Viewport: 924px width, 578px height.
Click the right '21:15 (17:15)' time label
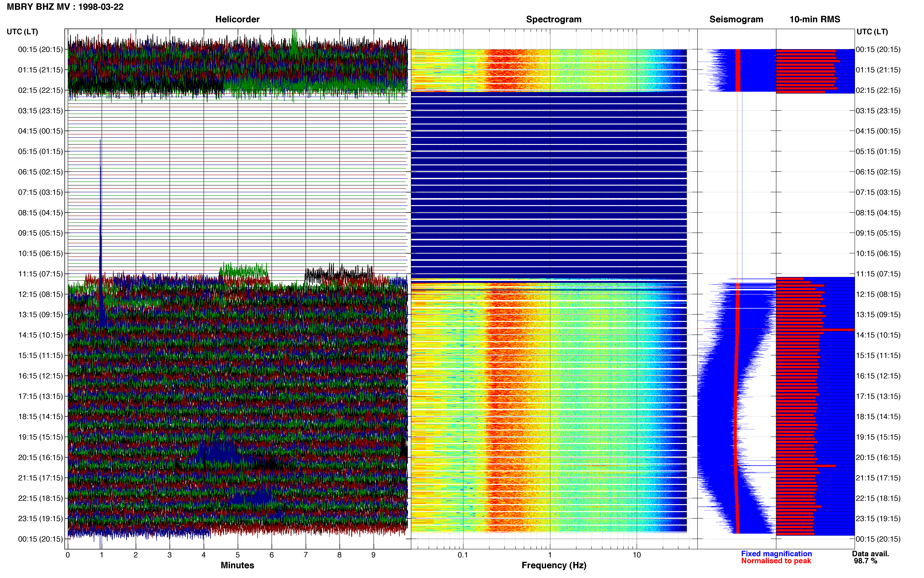pos(878,478)
